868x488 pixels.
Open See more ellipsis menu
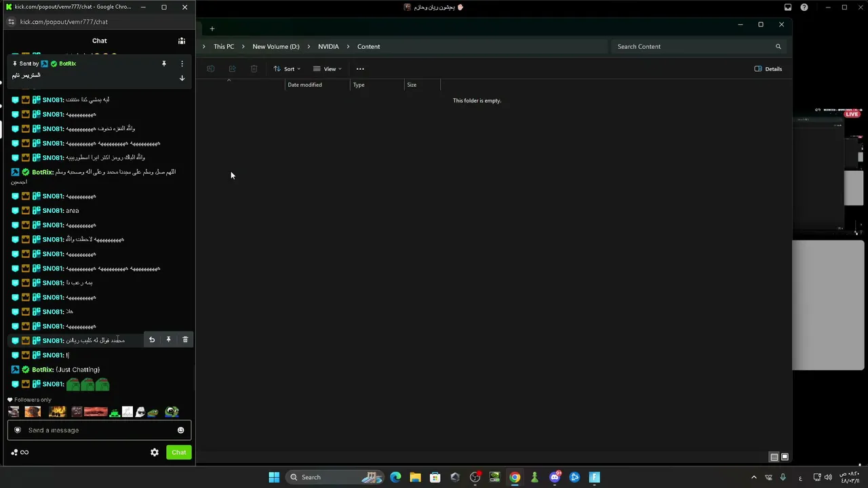coord(360,68)
